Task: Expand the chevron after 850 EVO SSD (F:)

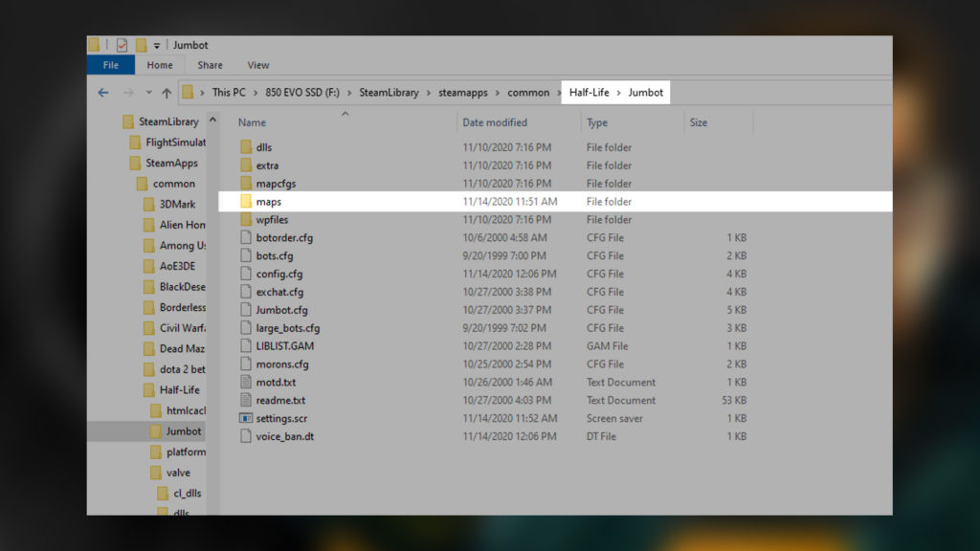Action: pyautogui.click(x=349, y=93)
